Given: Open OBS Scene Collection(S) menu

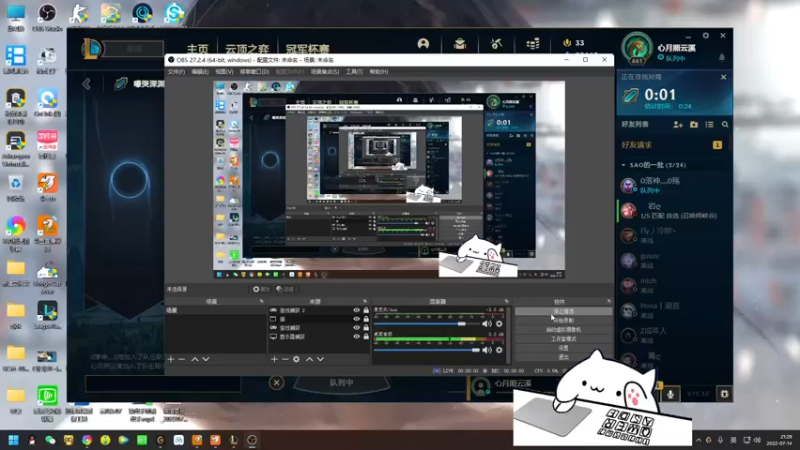Looking at the screenshot, I should coord(325,72).
